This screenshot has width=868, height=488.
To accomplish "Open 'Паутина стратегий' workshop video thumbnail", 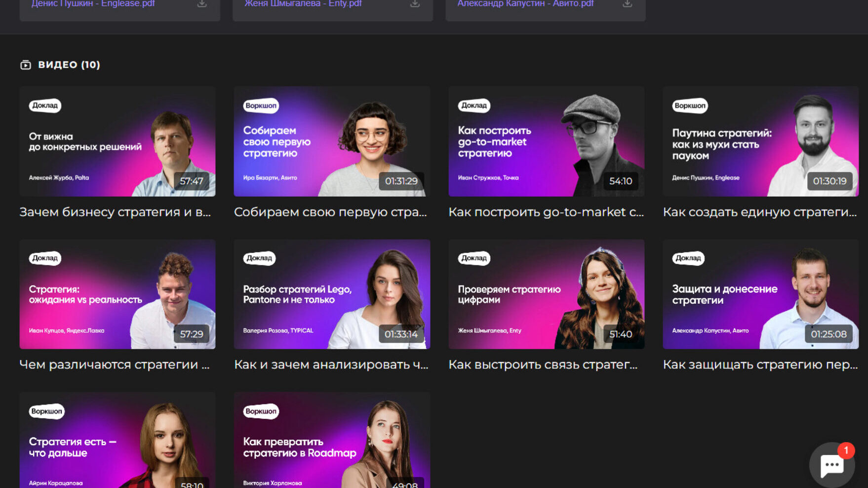I will coord(760,141).
